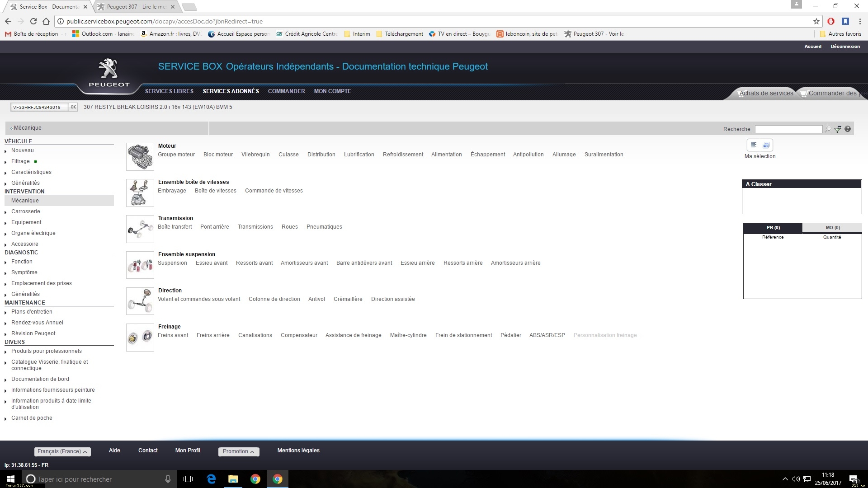Select the SERVICES ABONNÉS menu

231,91
